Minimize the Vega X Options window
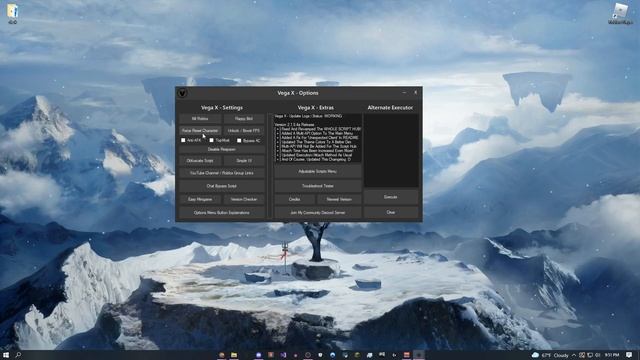Viewport: 640px width, 360px height. (x=404, y=93)
